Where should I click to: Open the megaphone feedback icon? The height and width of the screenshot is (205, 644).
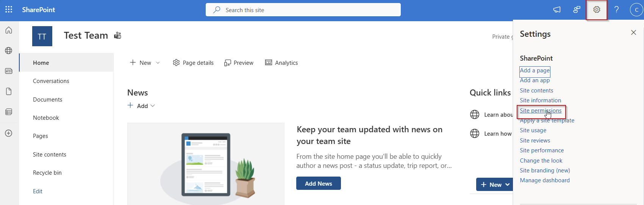(x=557, y=10)
